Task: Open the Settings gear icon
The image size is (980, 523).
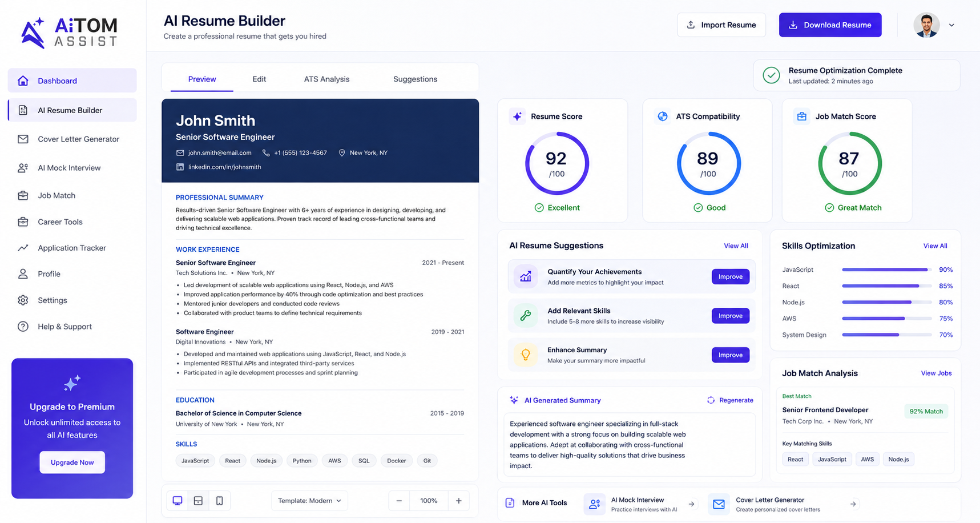Action: point(23,300)
